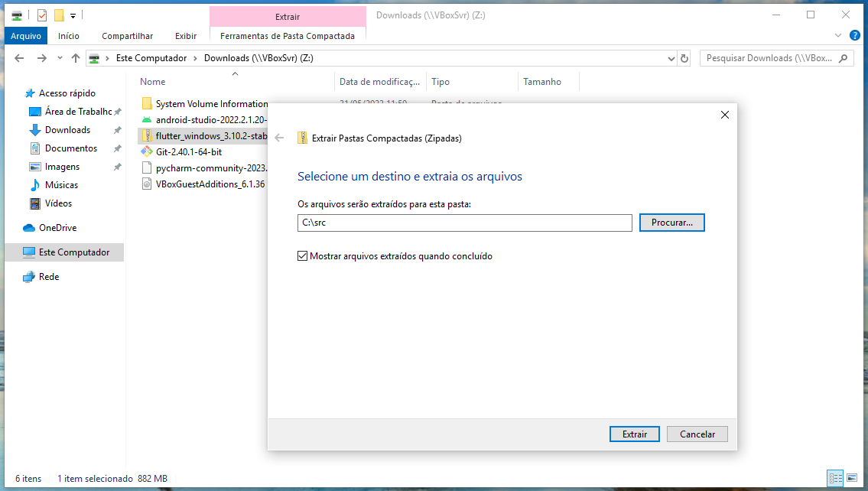Click the Extrair contextual tab header
Screen dimensions: 868x491
(288, 17)
